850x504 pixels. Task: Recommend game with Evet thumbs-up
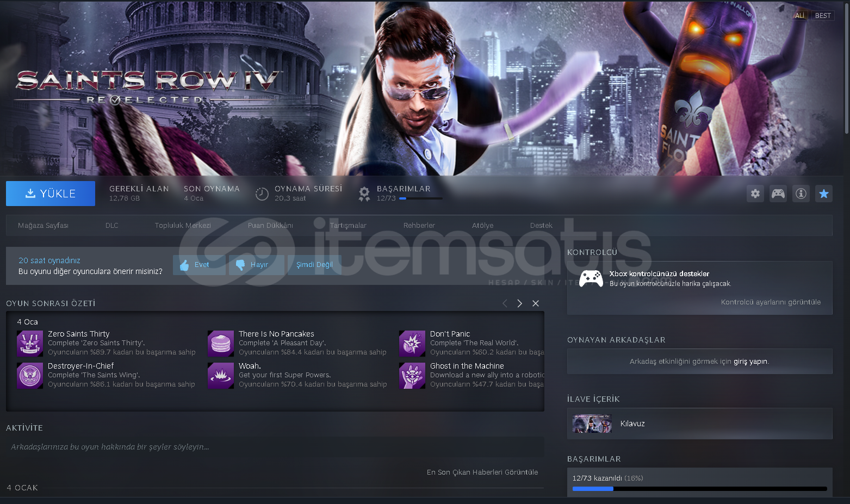click(x=199, y=265)
